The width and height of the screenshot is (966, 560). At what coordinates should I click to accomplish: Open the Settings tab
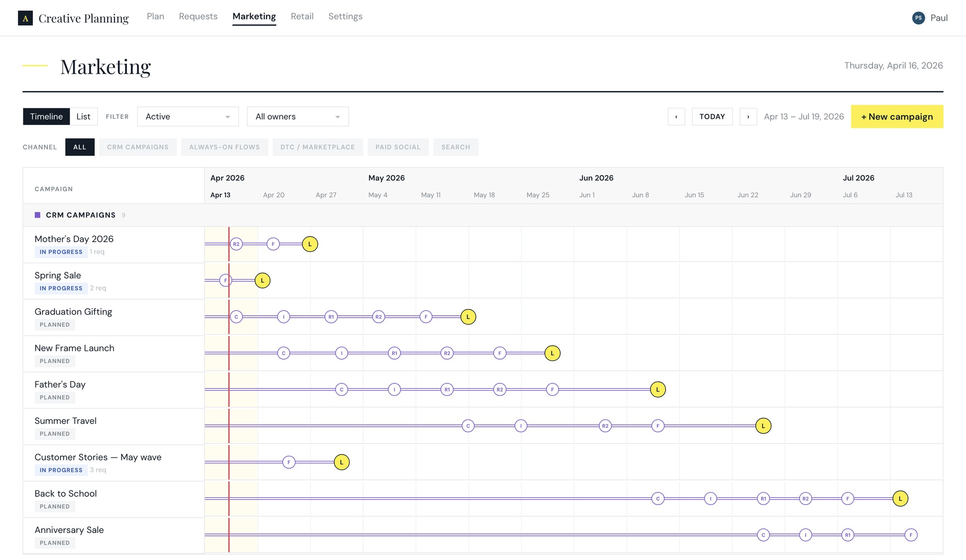click(345, 16)
